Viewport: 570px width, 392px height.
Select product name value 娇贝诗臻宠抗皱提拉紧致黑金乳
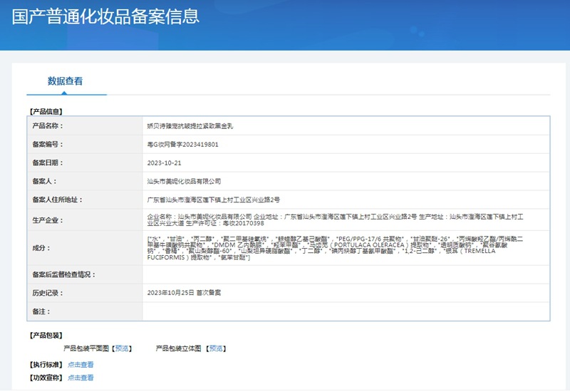tap(190, 126)
